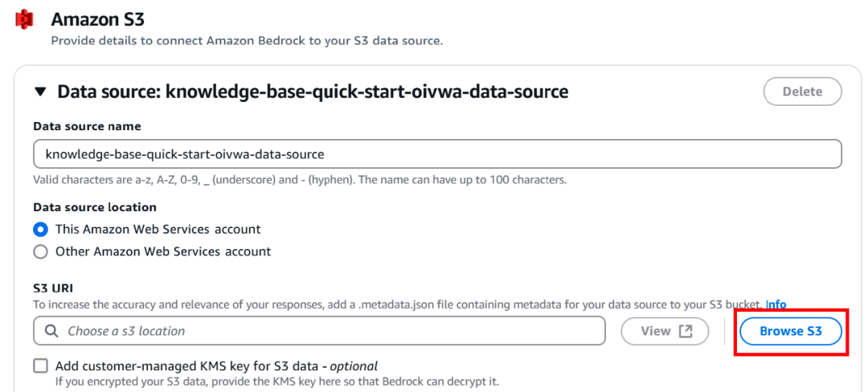Collapse the Data source section triangle
This screenshot has height=392, width=868.
point(40,92)
